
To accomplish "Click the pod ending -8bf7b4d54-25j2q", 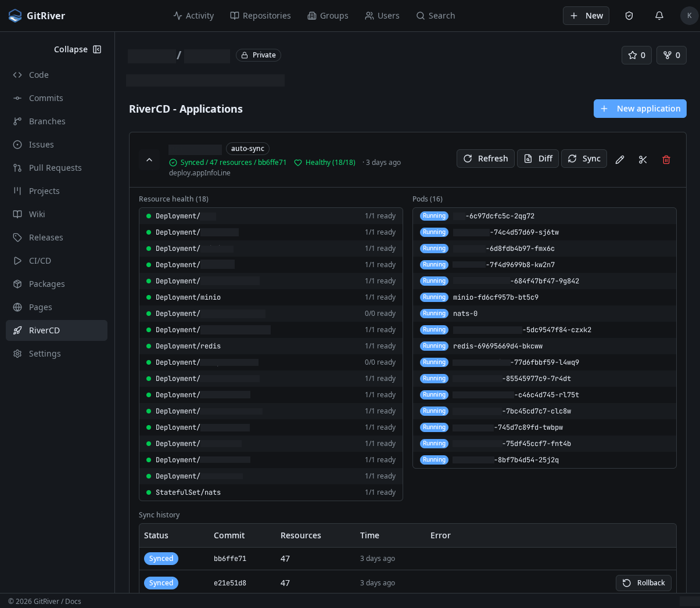I will click(544, 460).
